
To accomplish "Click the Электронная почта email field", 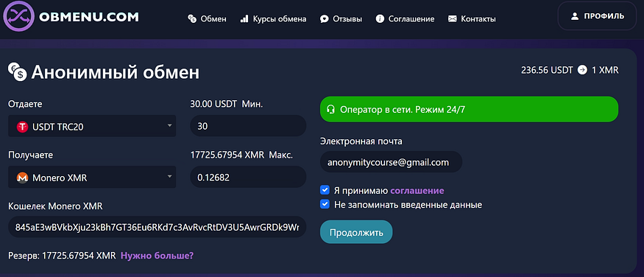I will tap(391, 162).
